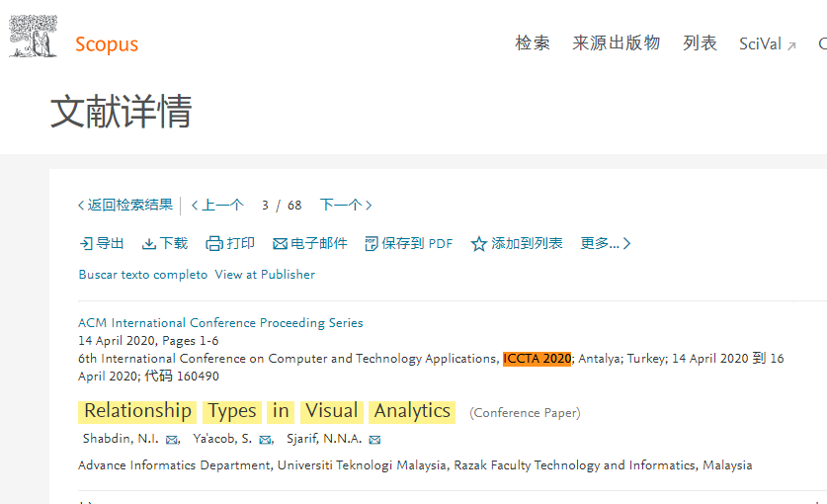Viewport: 827px width, 504px height.
Task: Click the email (电子邮件) envelope icon
Action: coord(280,244)
